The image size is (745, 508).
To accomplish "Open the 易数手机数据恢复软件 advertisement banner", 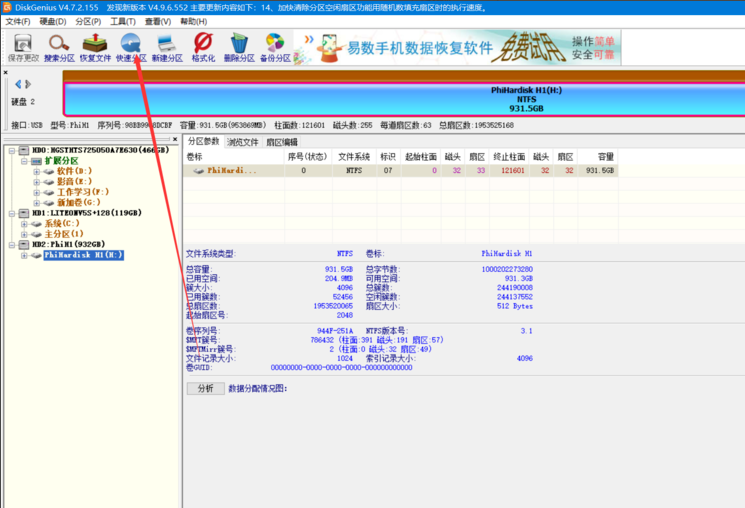I will coord(457,48).
